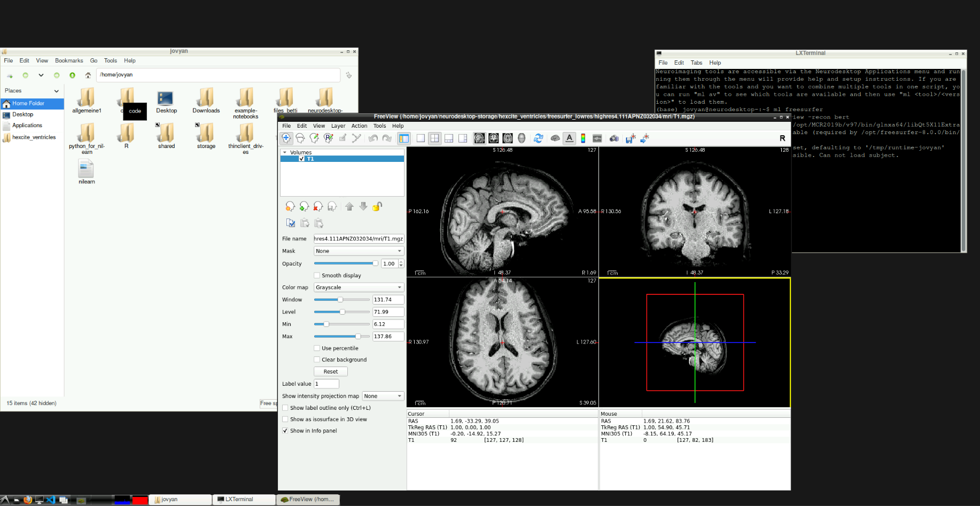Switch to LXTerminal taskbar button
This screenshot has height=506, width=980.
pyautogui.click(x=244, y=500)
